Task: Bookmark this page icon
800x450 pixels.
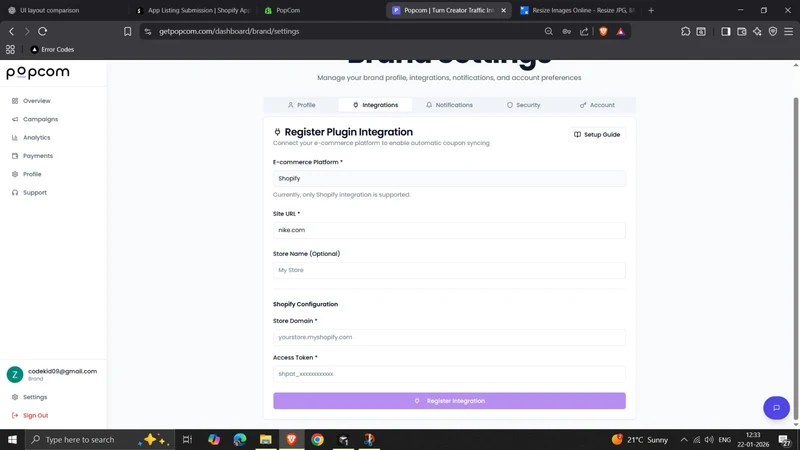Action: tap(128, 32)
